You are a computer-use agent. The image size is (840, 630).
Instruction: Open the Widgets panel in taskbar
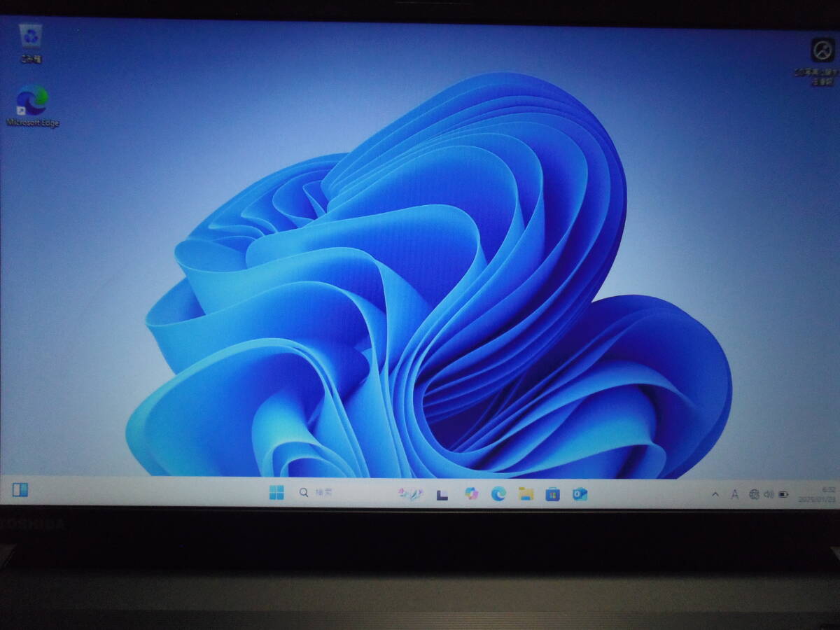coord(20,490)
